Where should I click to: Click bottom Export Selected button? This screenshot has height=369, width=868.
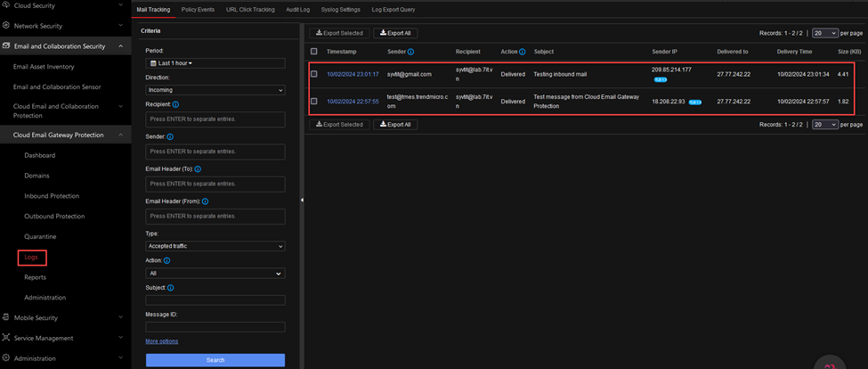[x=339, y=125]
